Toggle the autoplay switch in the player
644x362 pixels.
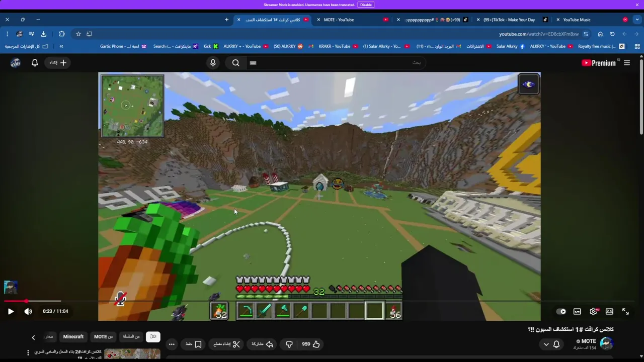coord(561,311)
